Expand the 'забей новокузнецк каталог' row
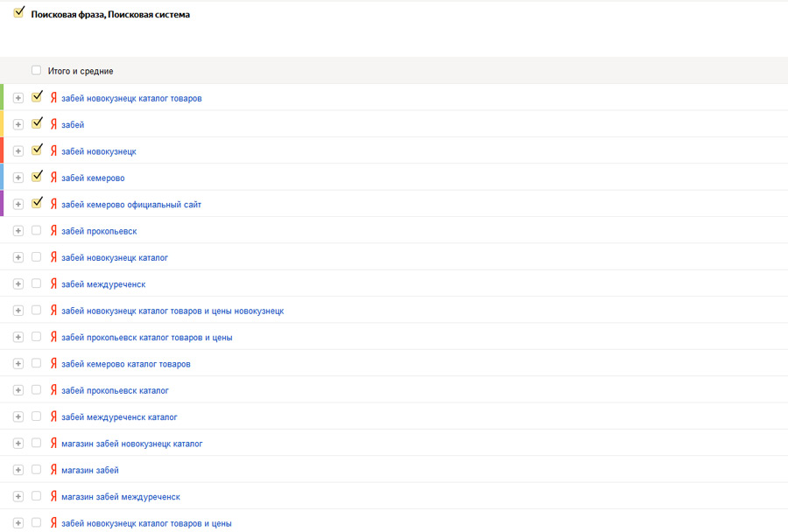The image size is (788, 532). [18, 258]
